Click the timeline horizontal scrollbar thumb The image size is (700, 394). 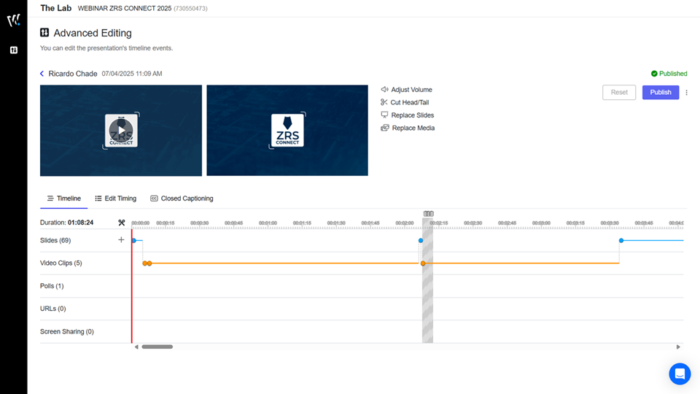(x=157, y=347)
